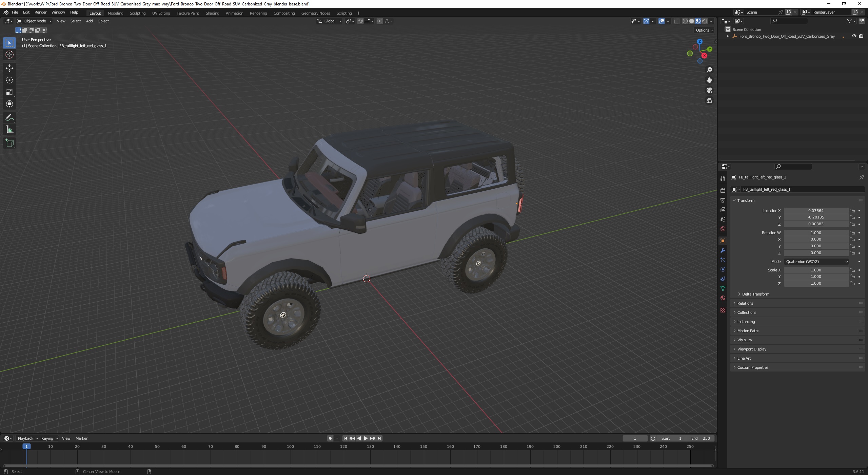
Task: Select the Transform tool
Action: click(x=9, y=104)
